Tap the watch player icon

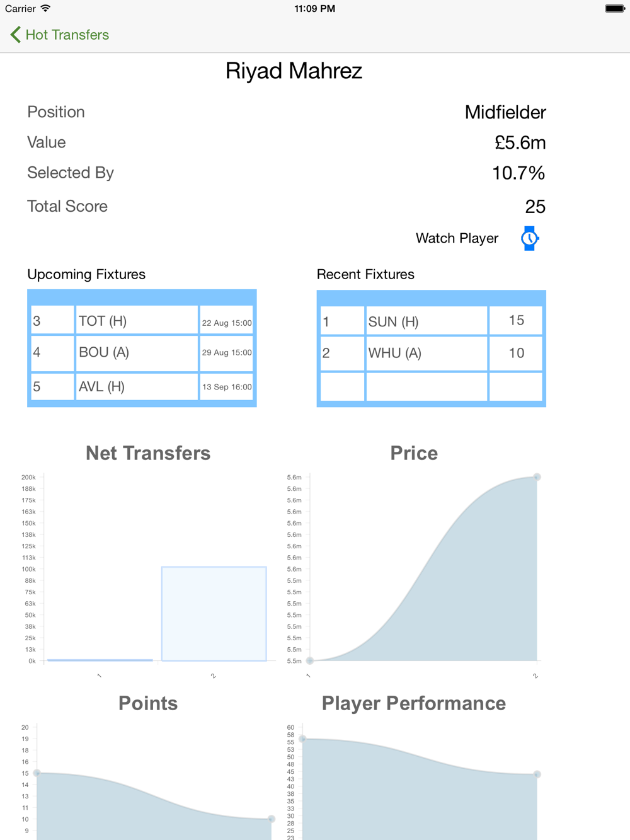point(529,238)
